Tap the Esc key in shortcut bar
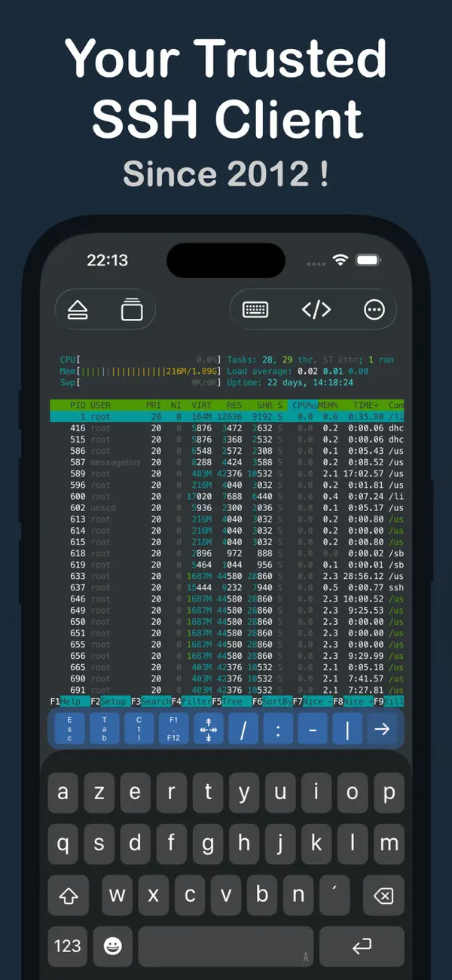452x980 pixels. (69, 729)
